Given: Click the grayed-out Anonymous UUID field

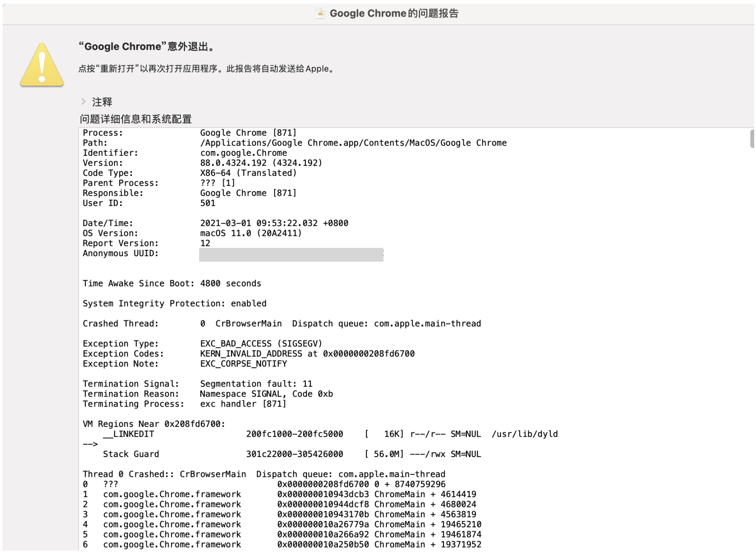Looking at the screenshot, I should [291, 254].
